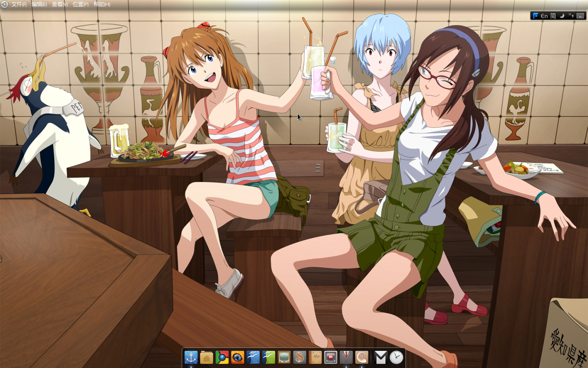Open the 帮助(H) menu
This screenshot has width=588, height=368.
click(102, 4)
